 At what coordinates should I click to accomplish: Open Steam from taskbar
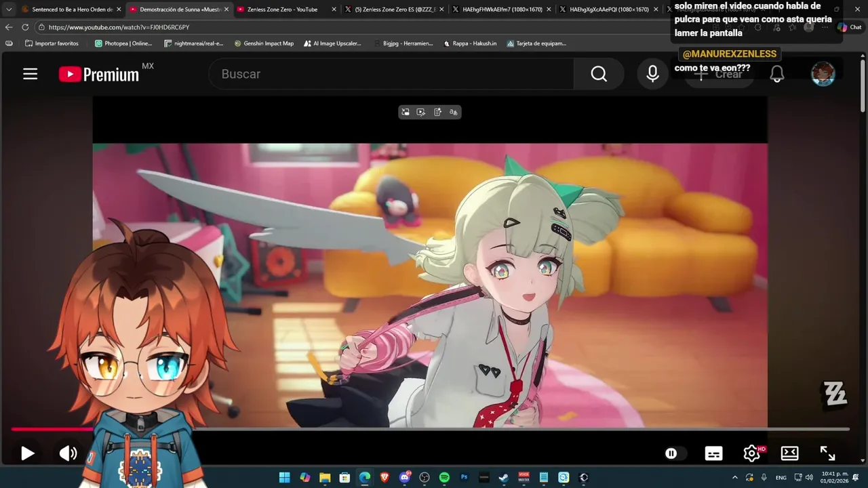tap(503, 477)
